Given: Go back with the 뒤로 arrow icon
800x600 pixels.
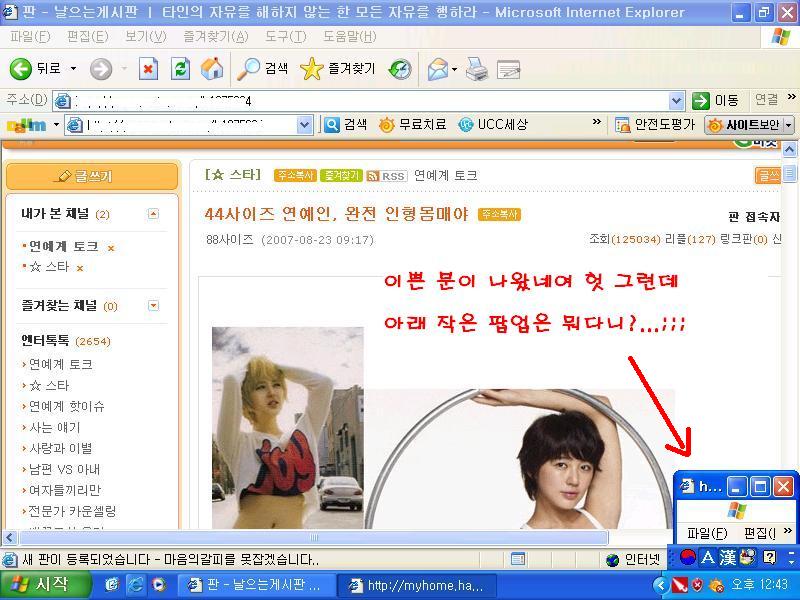Looking at the screenshot, I should [21, 68].
